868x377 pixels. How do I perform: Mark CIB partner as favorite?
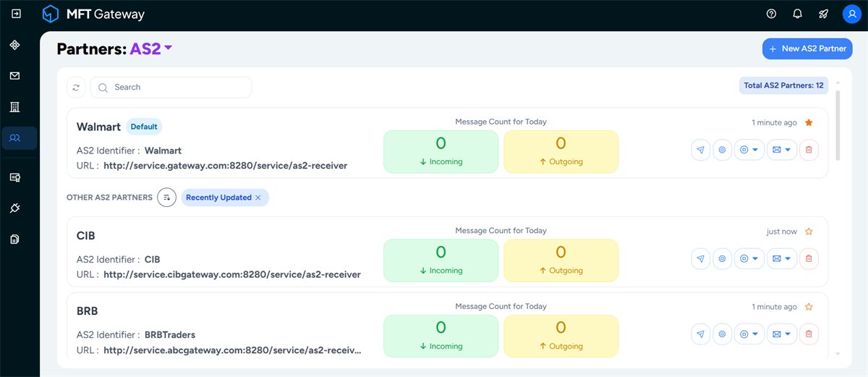(809, 232)
